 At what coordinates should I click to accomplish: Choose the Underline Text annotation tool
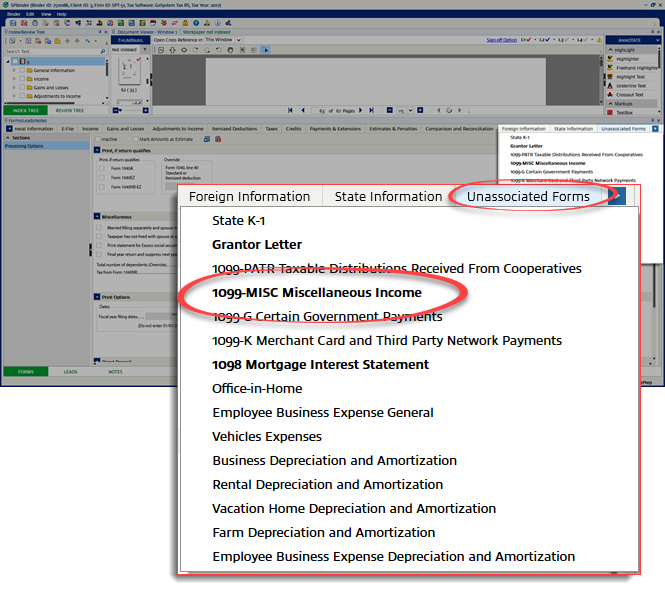tap(630, 86)
